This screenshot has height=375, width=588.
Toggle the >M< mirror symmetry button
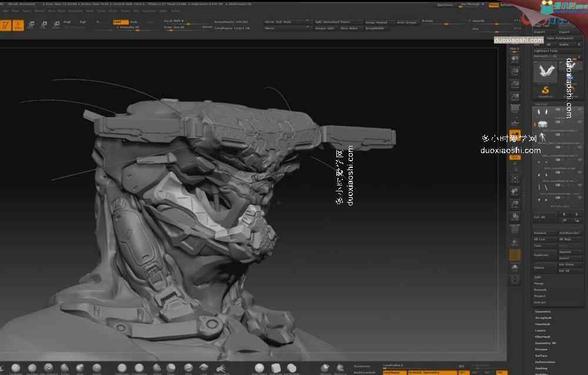click(502, 373)
